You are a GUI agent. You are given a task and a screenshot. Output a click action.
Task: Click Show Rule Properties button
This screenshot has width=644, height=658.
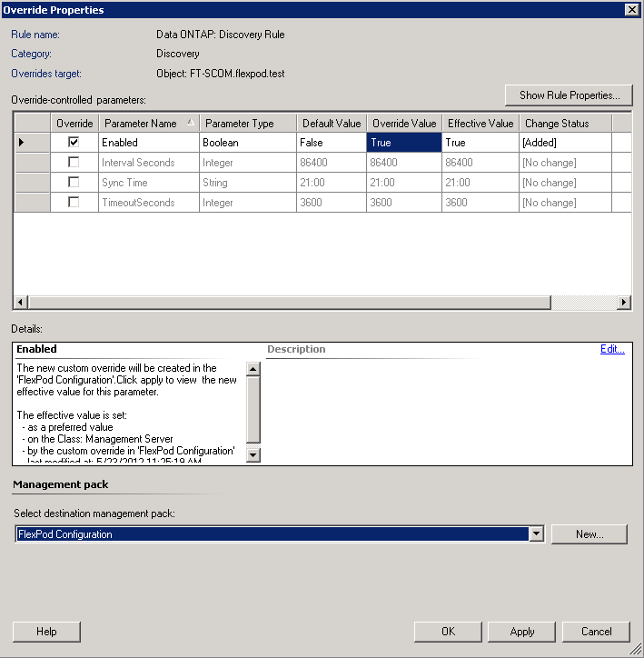point(569,95)
